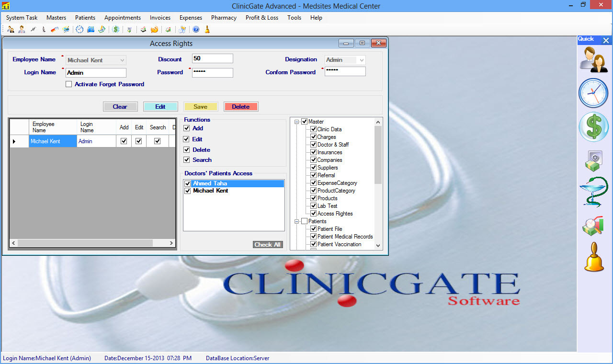Viewport: 613px width, 364px height.
Task: Click the Check All button
Action: coord(267,245)
